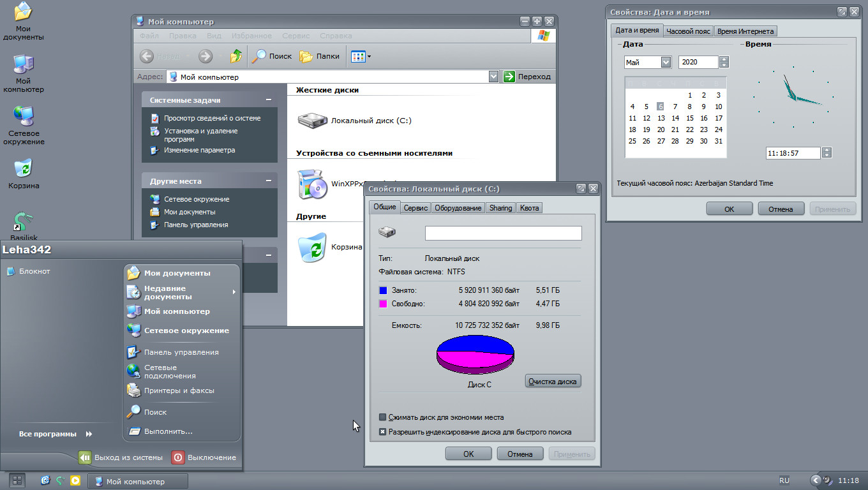The height and width of the screenshot is (490, 868).
Task: Collapse the Другие места panel
Action: coord(269,181)
